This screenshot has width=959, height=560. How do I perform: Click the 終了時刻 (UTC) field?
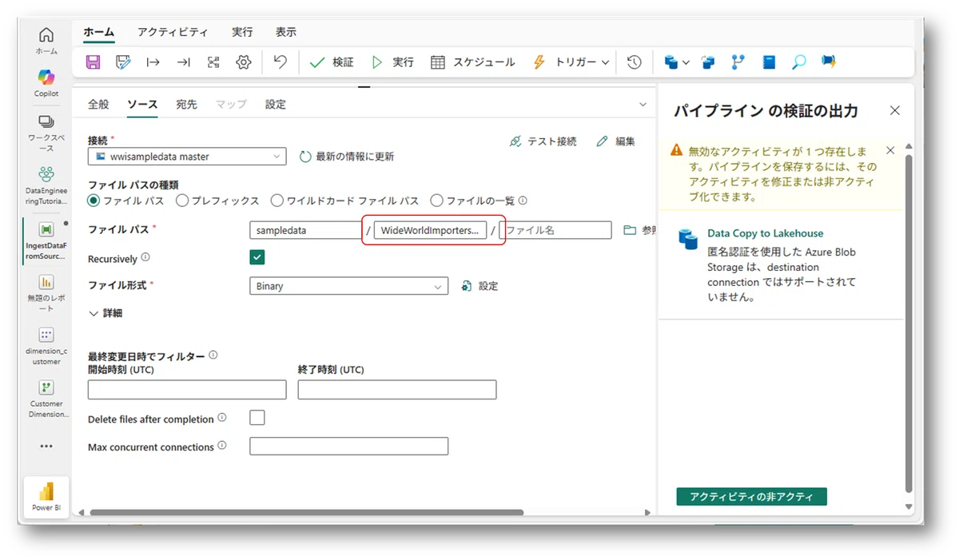pos(397,389)
